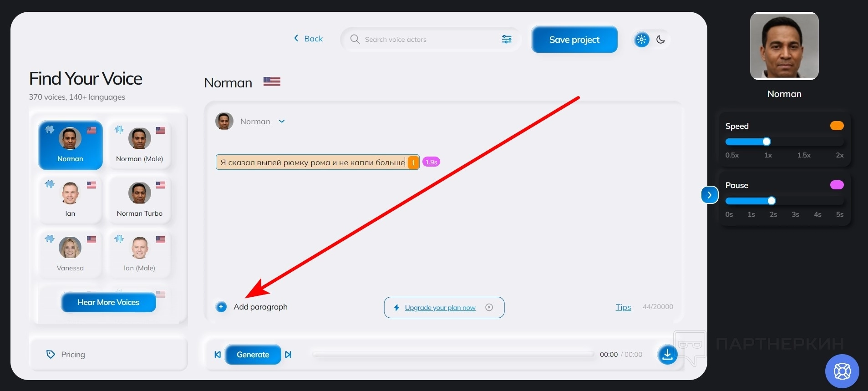
Task: Play Vanessa voice preview waveform icon
Action: [50, 239]
